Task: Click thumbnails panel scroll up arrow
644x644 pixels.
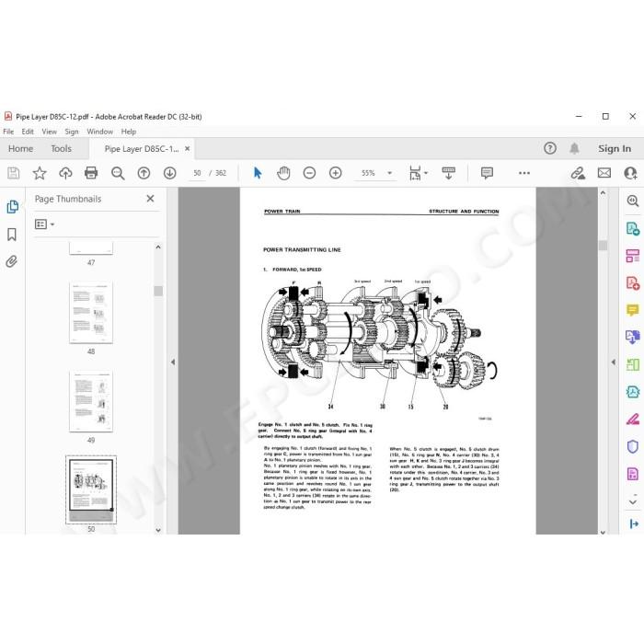Action: [158, 247]
